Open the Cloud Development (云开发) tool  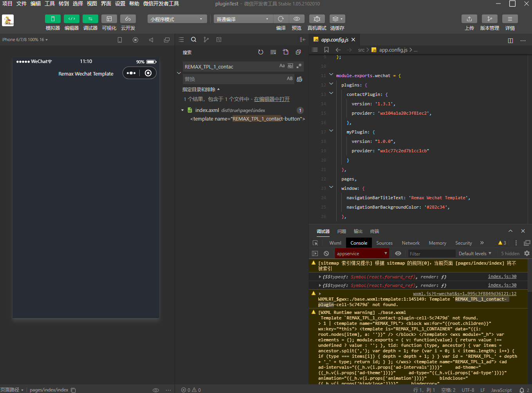128,19
